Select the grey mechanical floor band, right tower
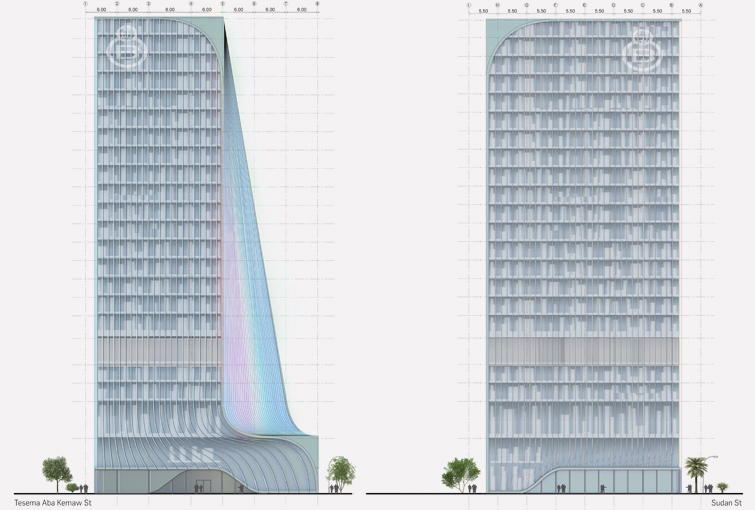This screenshot has height=510, width=755. coord(583,353)
